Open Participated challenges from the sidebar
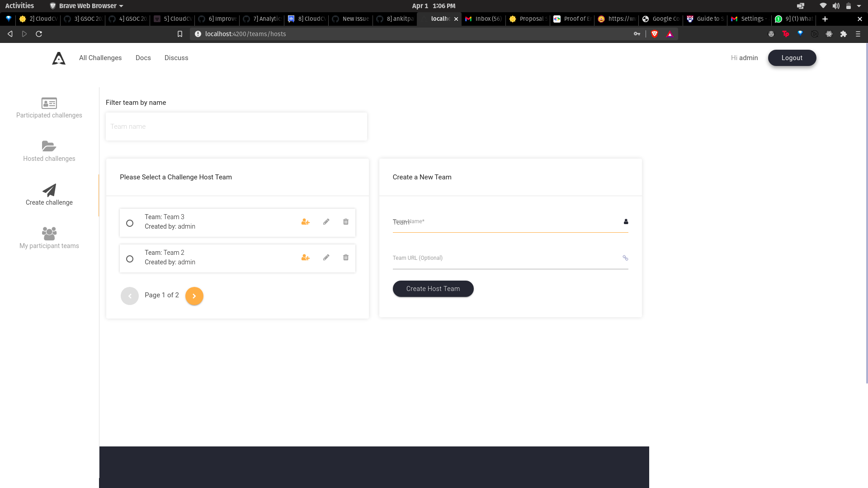The height and width of the screenshot is (488, 868). 49,108
